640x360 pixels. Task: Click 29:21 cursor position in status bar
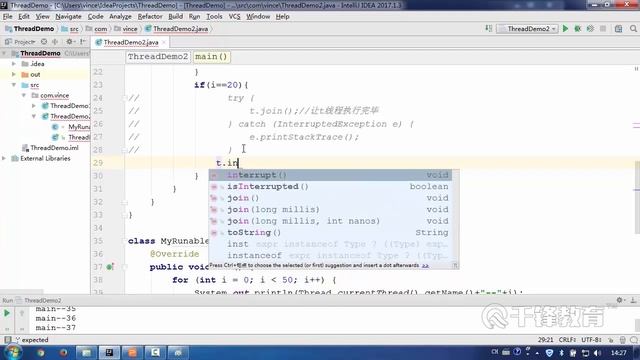(545, 340)
